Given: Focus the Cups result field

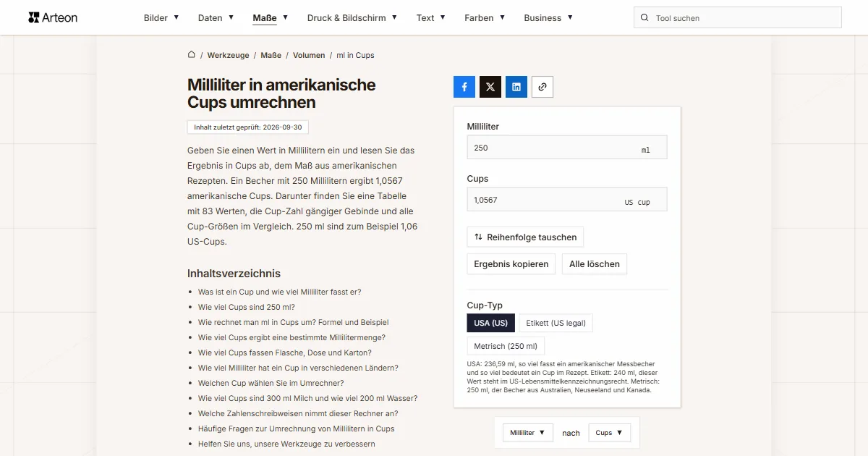Looking at the screenshot, I should click(567, 200).
